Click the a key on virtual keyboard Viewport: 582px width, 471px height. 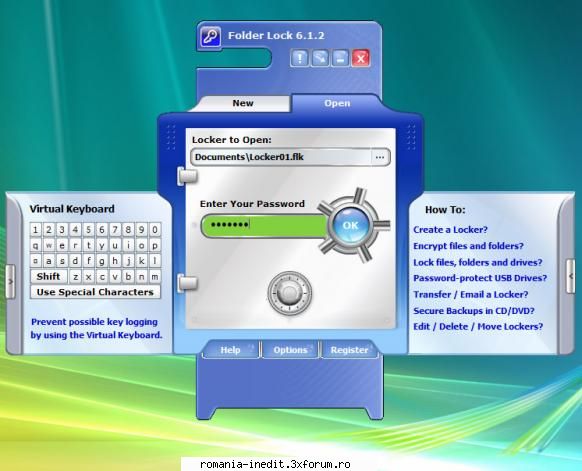click(x=49, y=261)
